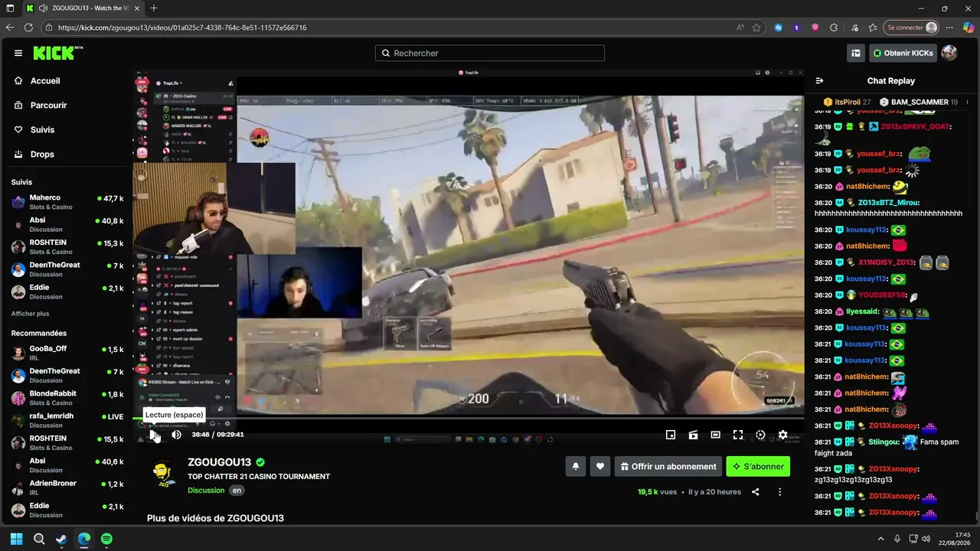Click the S'abonner subscribe button
The height and width of the screenshot is (551, 980).
coord(758,466)
